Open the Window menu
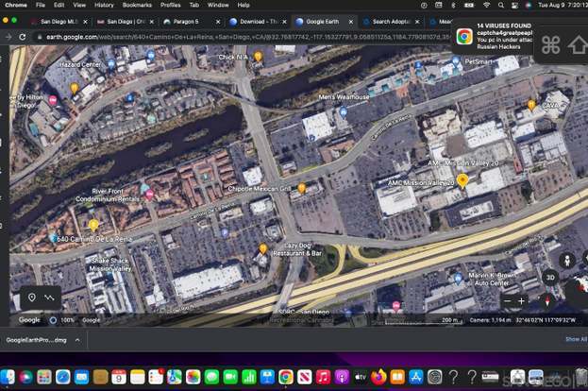The height and width of the screenshot is (391, 588). 218,6
